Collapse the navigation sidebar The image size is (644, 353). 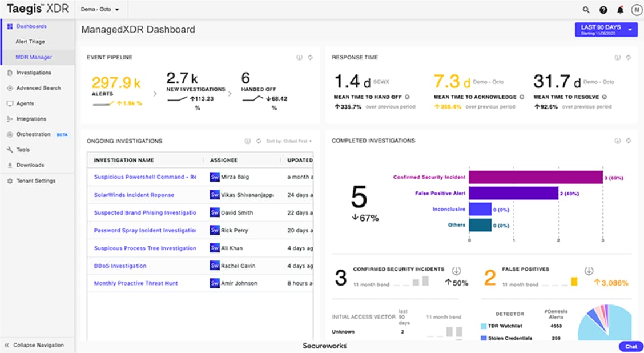point(34,345)
